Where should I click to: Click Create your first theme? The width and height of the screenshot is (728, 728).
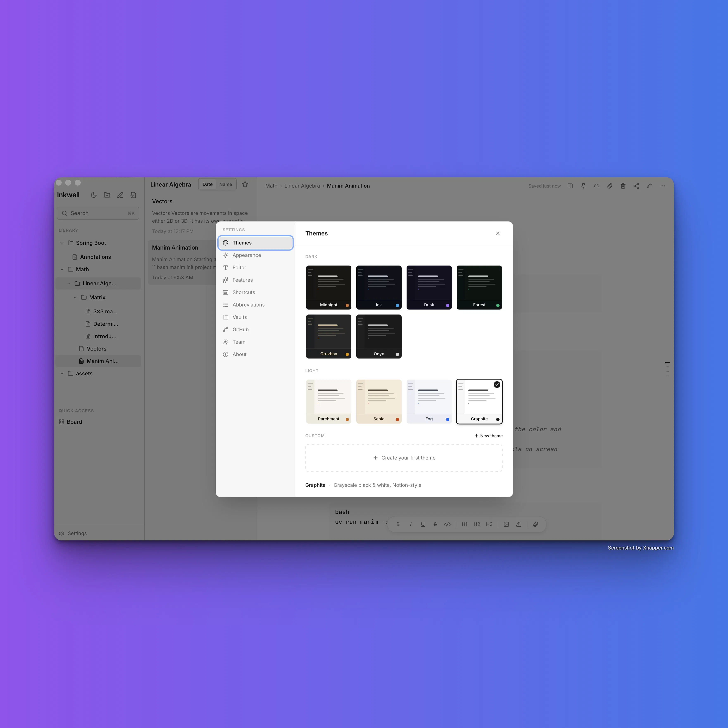pos(404,458)
